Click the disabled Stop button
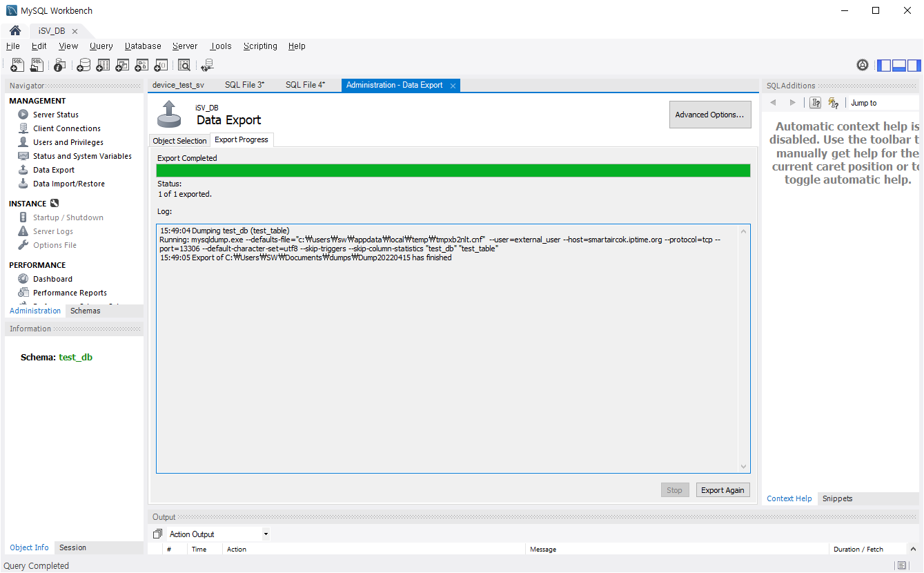 [x=674, y=490]
